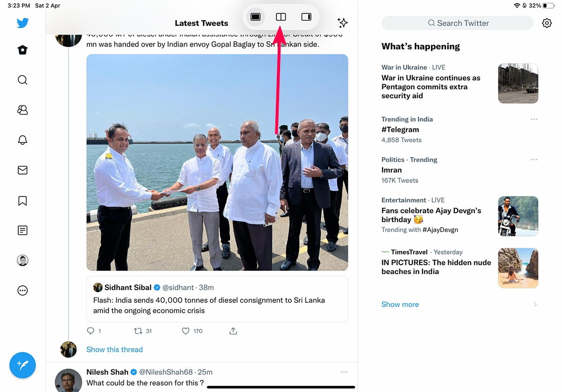Click the Search Twitter field
Image resolution: width=562 pixels, height=392 pixels.
point(458,23)
